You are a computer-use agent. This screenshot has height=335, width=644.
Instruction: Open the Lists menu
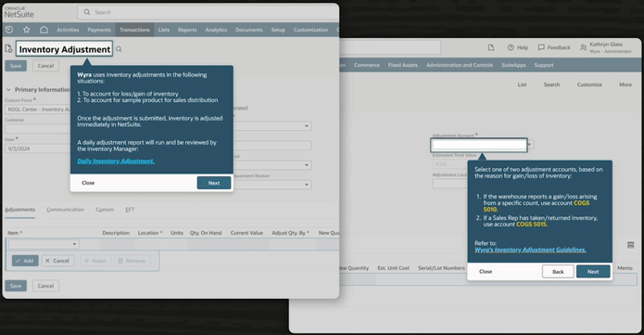164,30
